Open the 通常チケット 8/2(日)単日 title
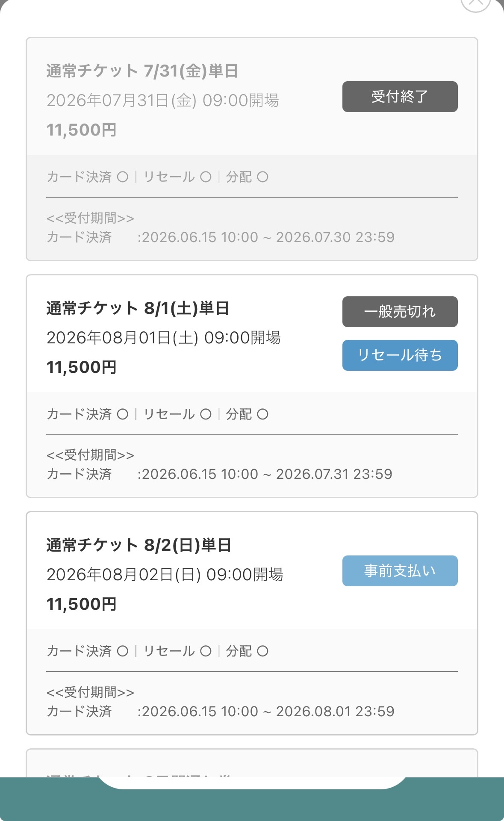 [139, 545]
